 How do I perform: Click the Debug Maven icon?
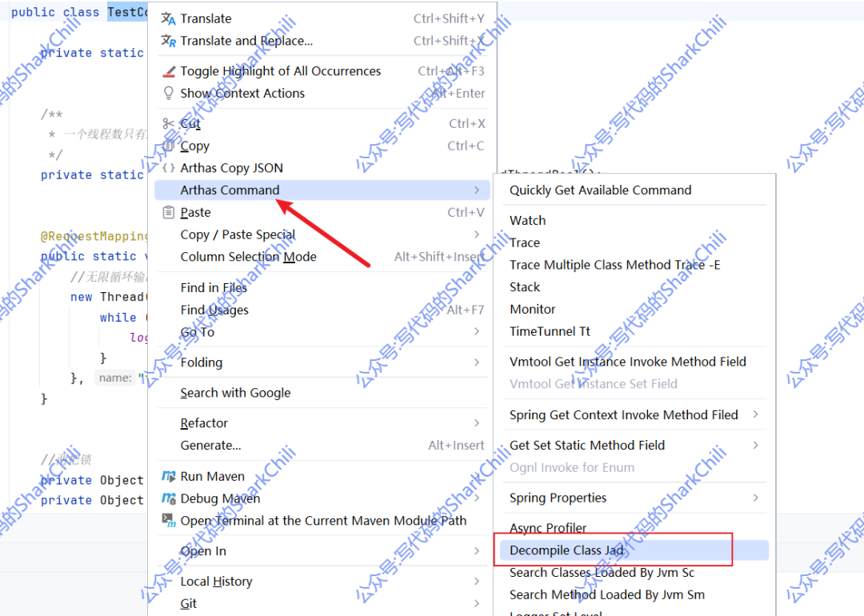(169, 498)
